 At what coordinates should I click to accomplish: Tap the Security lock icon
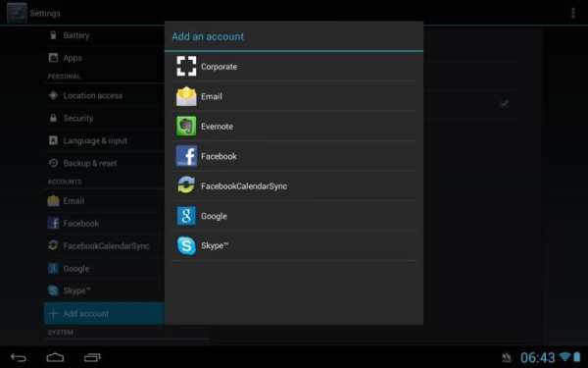(x=53, y=118)
